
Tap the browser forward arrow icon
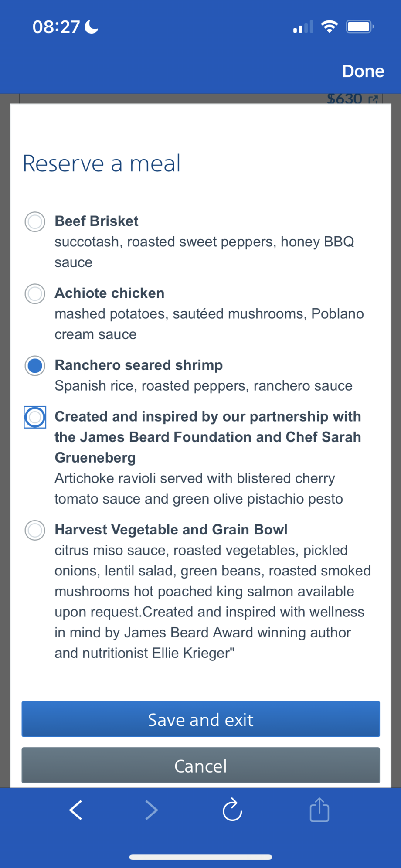click(x=151, y=810)
